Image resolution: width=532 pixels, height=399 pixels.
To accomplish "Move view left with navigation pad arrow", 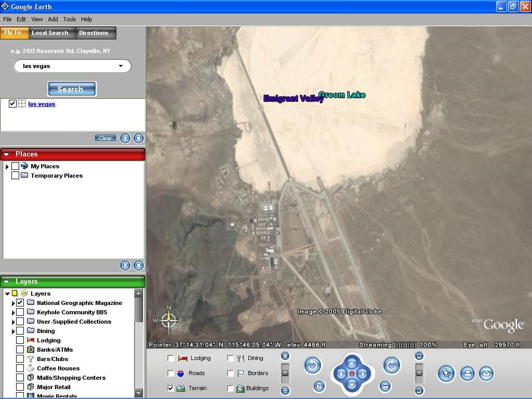I will coord(341,374).
